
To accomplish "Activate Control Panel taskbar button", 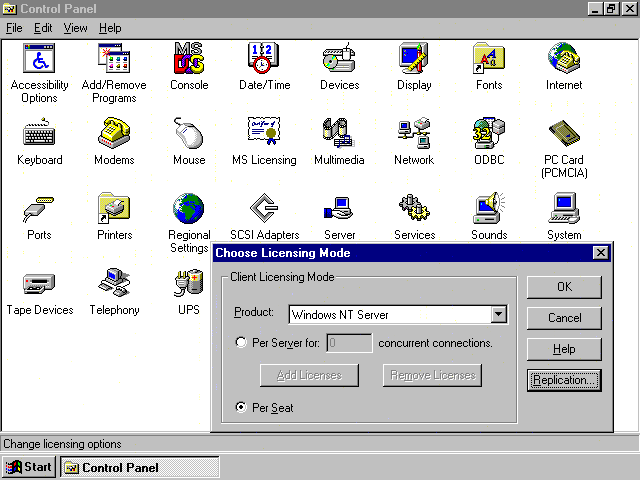I will pyautogui.click(x=140, y=467).
